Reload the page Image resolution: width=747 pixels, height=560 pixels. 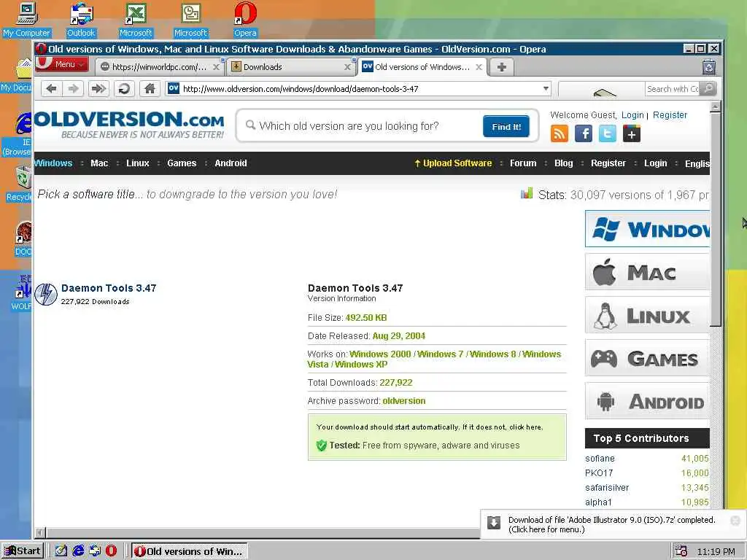point(124,88)
